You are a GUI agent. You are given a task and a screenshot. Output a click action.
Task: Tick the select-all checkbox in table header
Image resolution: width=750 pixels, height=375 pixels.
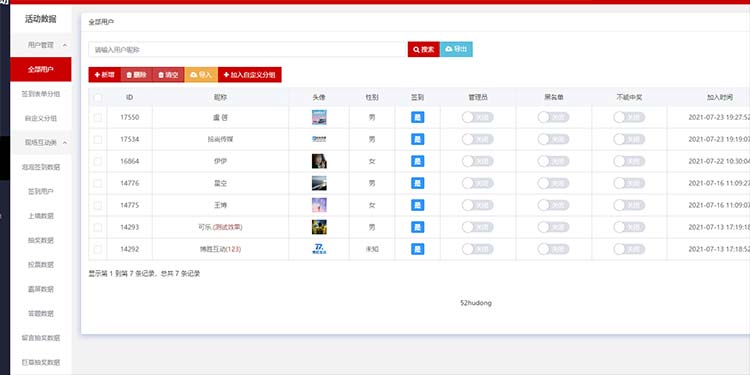(x=98, y=97)
